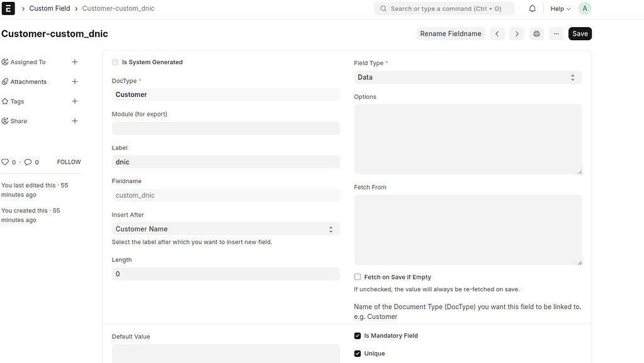Click Tags sidebar label
The image size is (644, 363).
point(17,101)
